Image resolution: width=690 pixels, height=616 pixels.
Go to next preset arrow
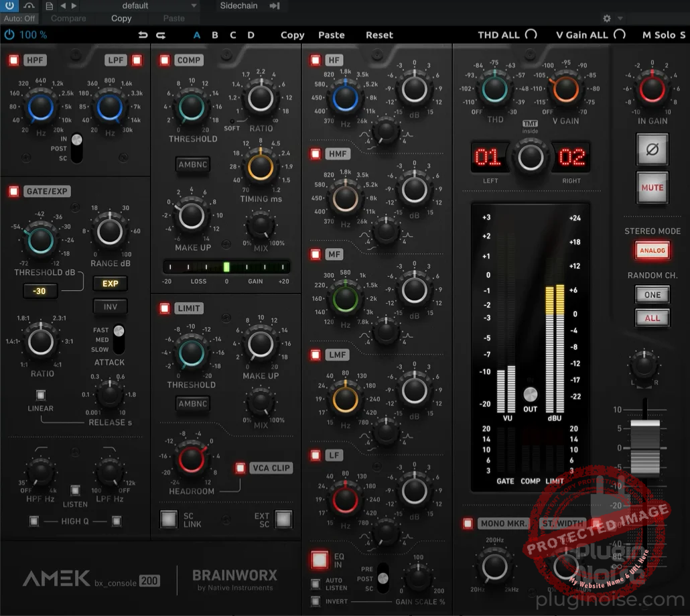click(x=74, y=6)
